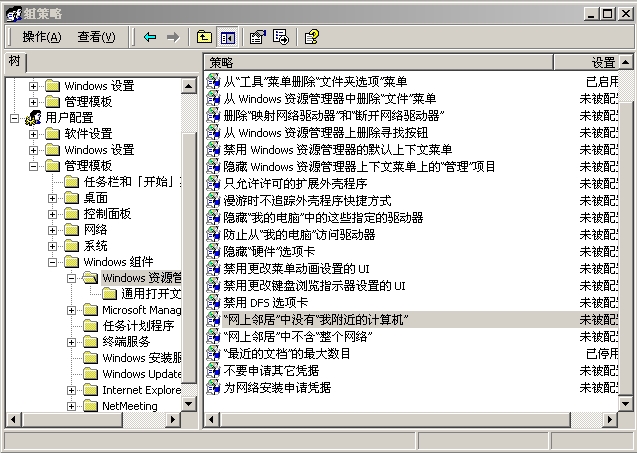Toggle the console tree pane button
The width and height of the screenshot is (637, 453).
click(x=228, y=38)
